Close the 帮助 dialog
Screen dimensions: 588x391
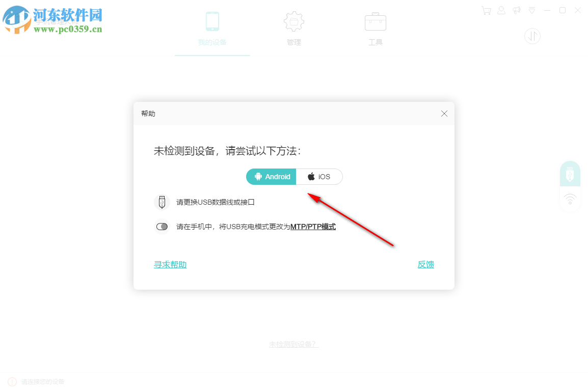click(444, 114)
